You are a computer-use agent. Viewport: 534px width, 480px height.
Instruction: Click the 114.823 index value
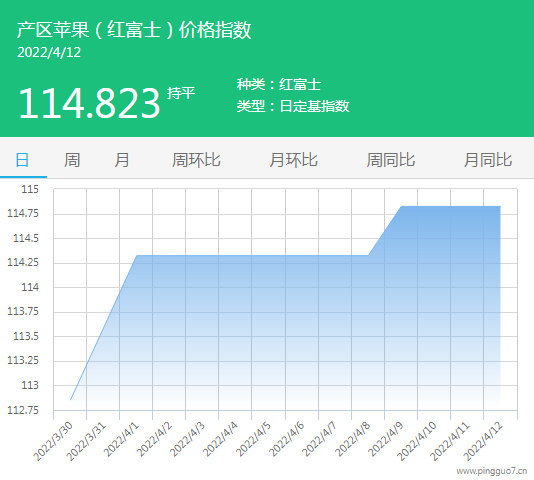pyautogui.click(x=89, y=103)
